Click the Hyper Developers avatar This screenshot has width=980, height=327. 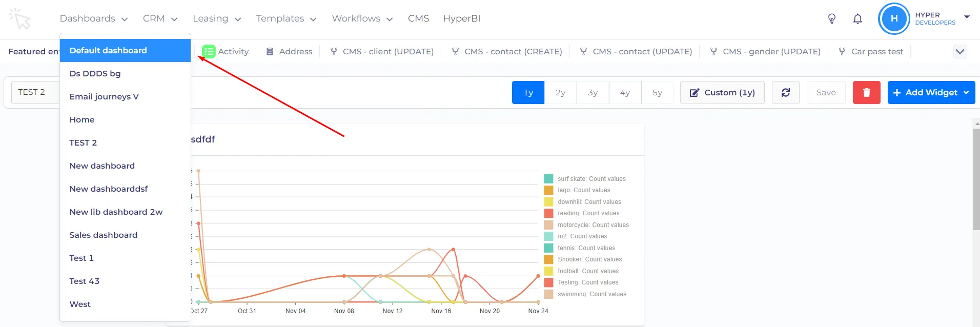tap(894, 18)
